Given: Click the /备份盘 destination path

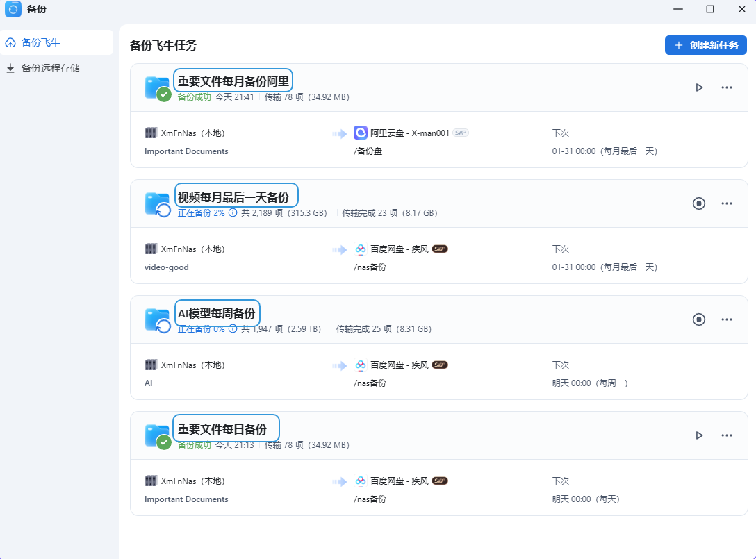Looking at the screenshot, I should pos(368,151).
